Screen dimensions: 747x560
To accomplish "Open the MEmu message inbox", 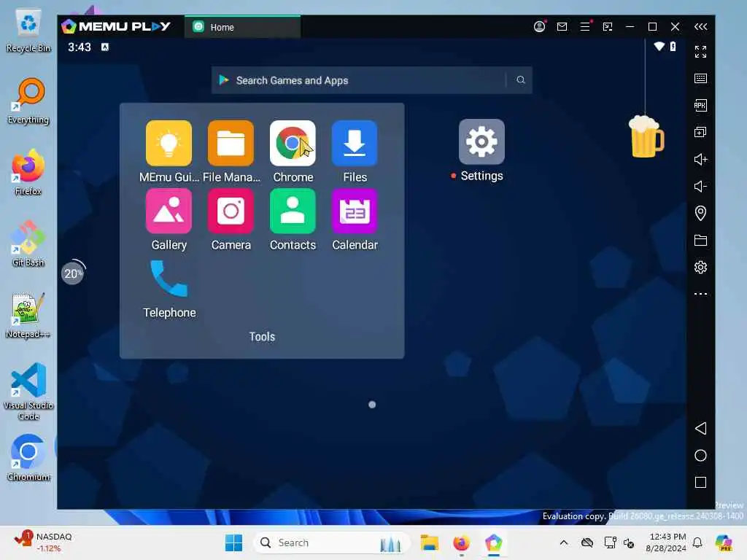I will click(x=562, y=27).
